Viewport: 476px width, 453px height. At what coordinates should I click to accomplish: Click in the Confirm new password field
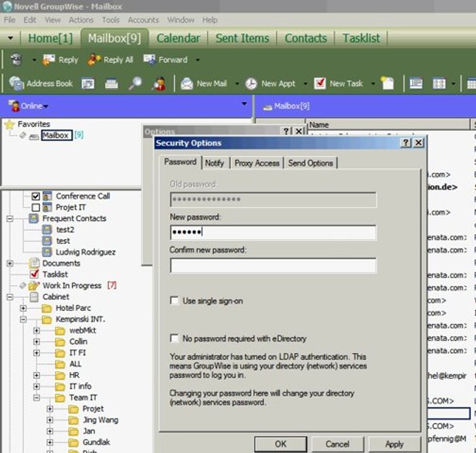tap(273, 266)
